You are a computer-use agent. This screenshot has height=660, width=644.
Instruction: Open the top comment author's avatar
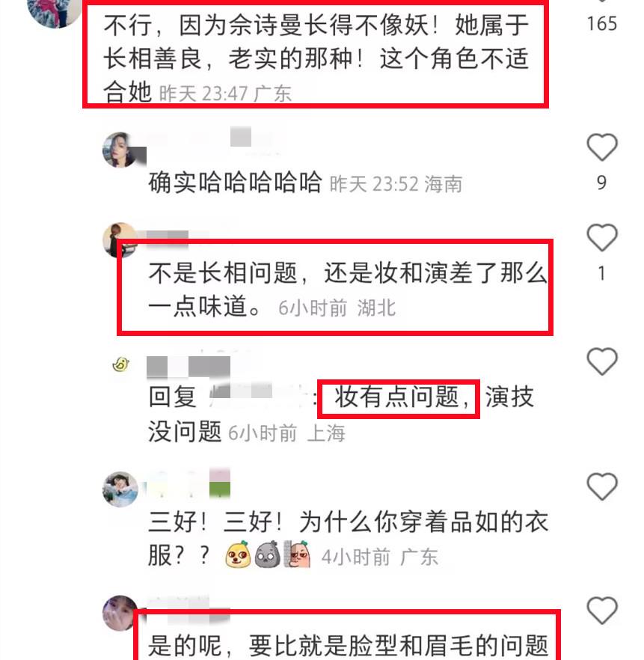pyautogui.click(x=55, y=10)
